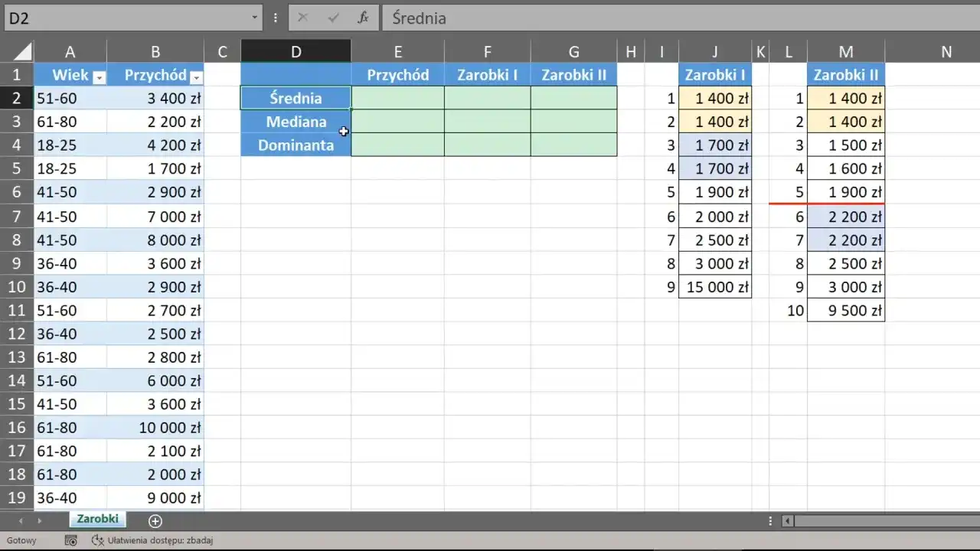The width and height of the screenshot is (980, 551).
Task: Select row 10 header
Action: tap(16, 287)
